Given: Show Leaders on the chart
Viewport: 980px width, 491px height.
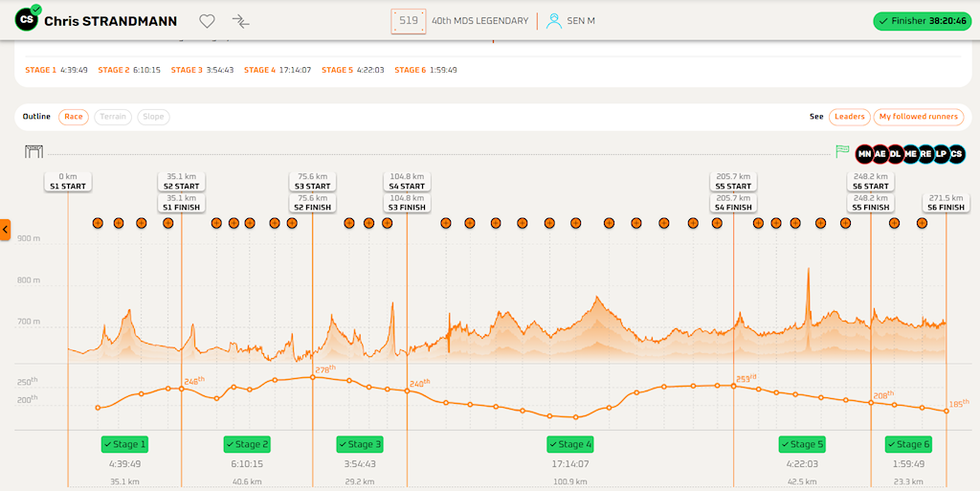Looking at the screenshot, I should (x=849, y=117).
